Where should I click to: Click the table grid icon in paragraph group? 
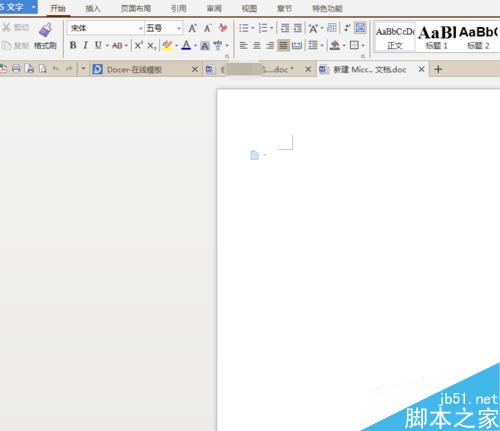click(x=331, y=27)
